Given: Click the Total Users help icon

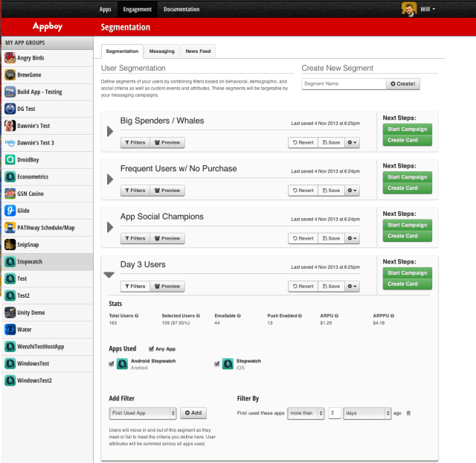Looking at the screenshot, I should [x=137, y=316].
